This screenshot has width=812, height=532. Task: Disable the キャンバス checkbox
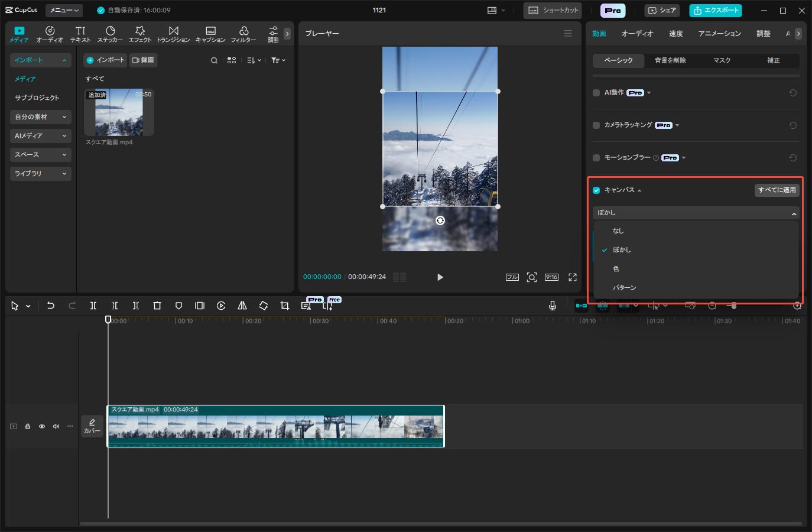coord(596,190)
